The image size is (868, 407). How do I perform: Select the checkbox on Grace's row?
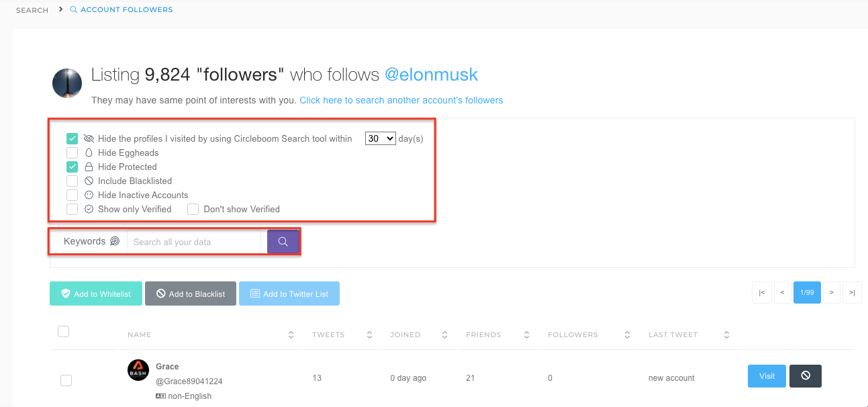(66, 380)
